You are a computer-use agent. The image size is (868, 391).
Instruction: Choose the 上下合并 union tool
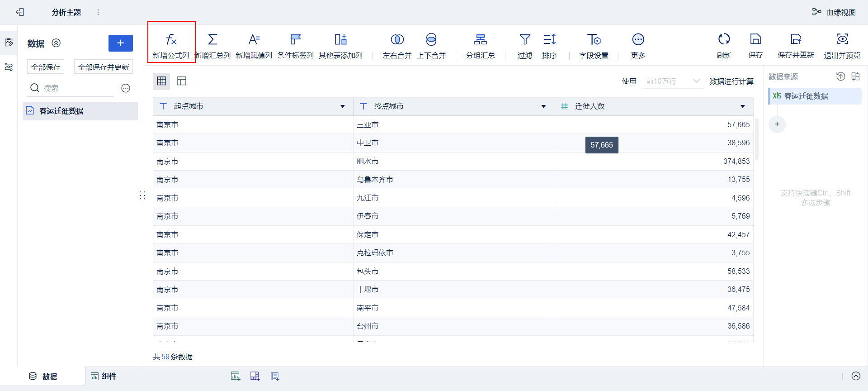[x=431, y=46]
